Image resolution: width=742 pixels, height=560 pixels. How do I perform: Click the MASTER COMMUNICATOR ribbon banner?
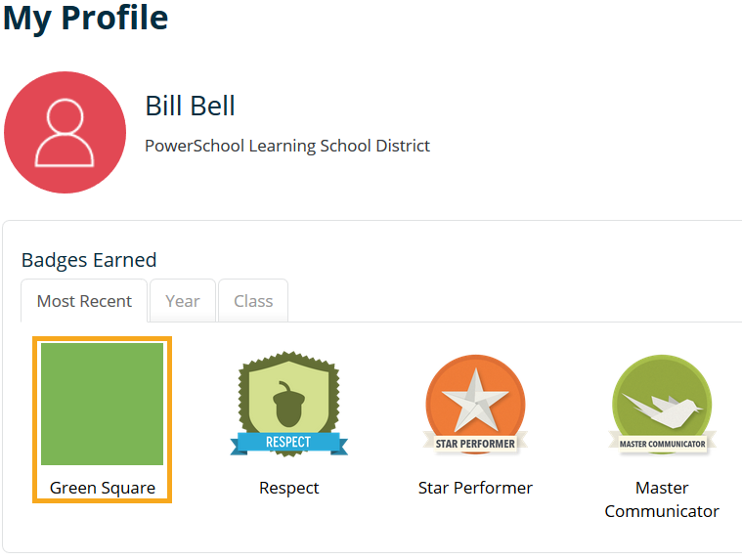point(662,444)
